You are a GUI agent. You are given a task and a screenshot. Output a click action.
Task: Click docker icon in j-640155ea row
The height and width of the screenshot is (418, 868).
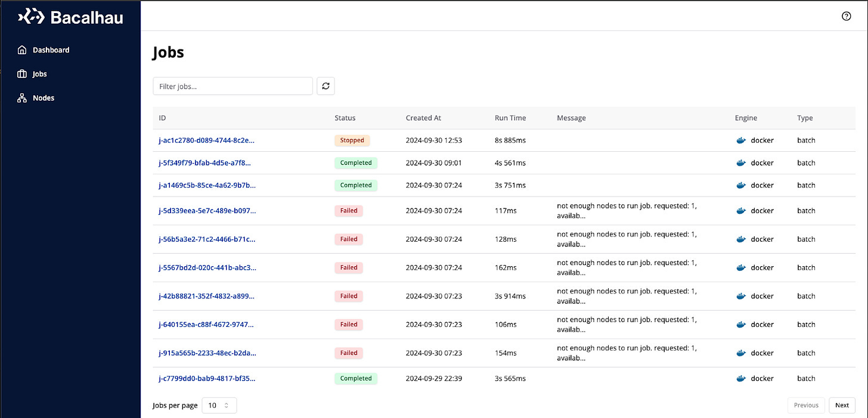click(741, 325)
